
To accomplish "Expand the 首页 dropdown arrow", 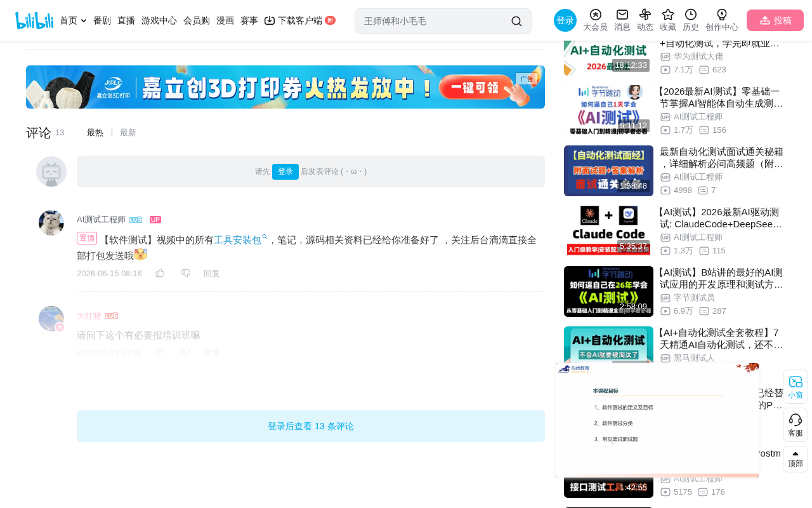I will [84, 21].
